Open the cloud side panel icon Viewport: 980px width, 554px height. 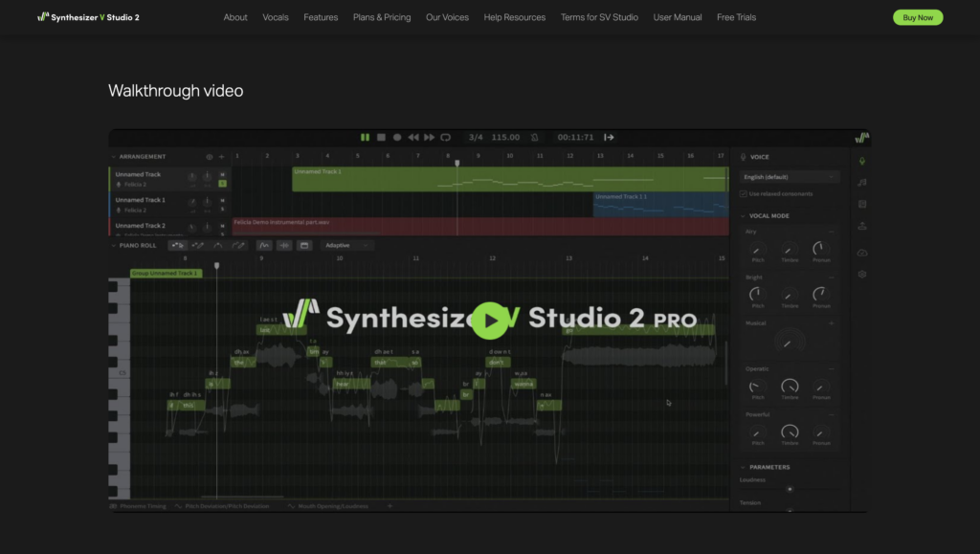[x=862, y=253]
